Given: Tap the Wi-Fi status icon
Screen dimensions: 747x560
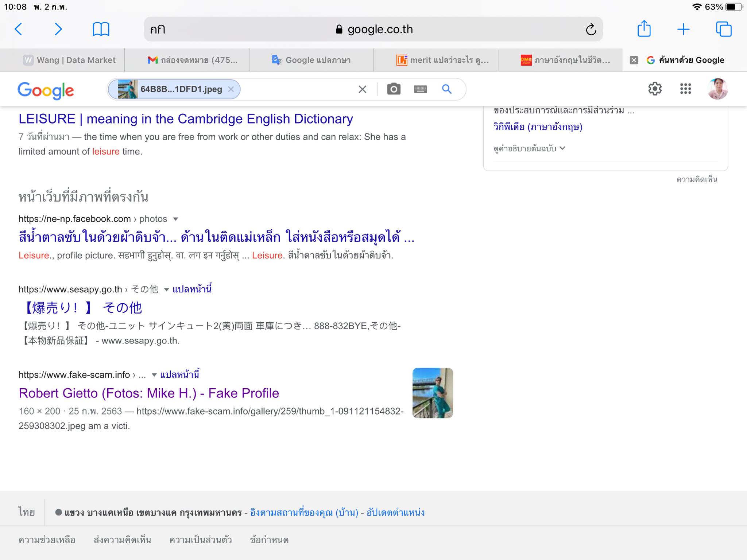Looking at the screenshot, I should (697, 7).
